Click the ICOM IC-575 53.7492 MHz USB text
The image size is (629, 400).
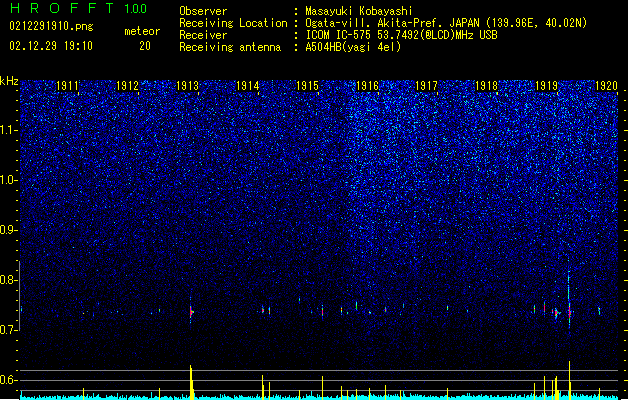[x=401, y=35]
